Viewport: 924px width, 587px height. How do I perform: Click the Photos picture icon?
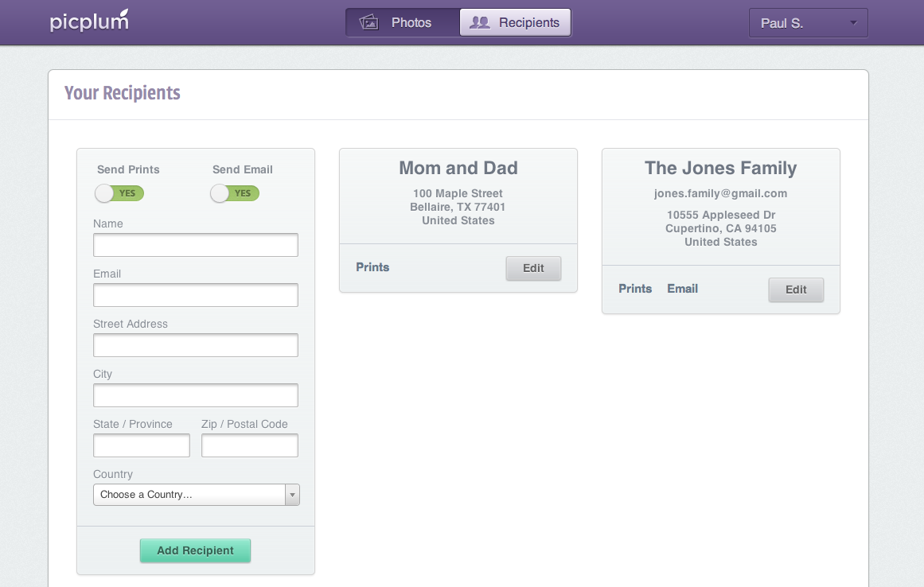[369, 22]
